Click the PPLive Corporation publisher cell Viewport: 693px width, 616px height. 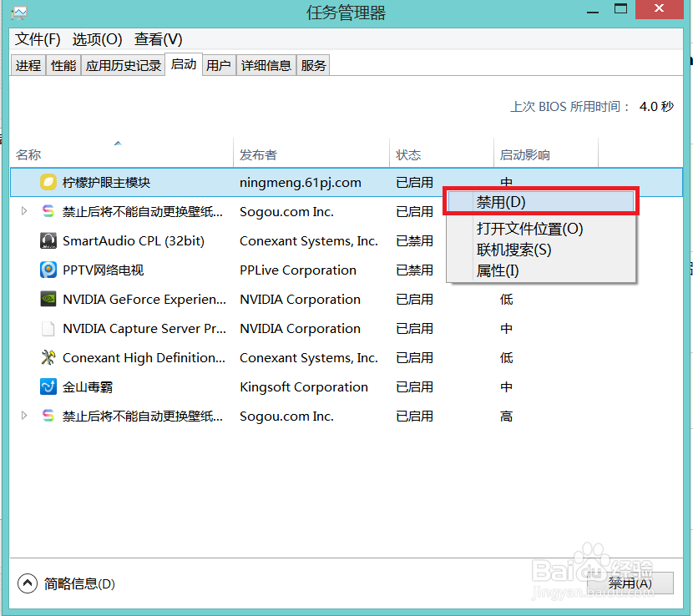tap(298, 270)
